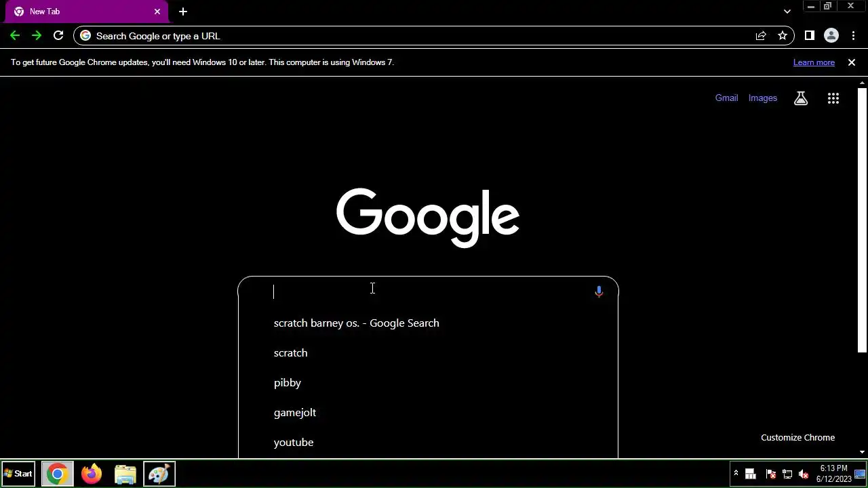Open the tab search dropdown arrow
The width and height of the screenshot is (868, 488).
[x=787, y=12]
